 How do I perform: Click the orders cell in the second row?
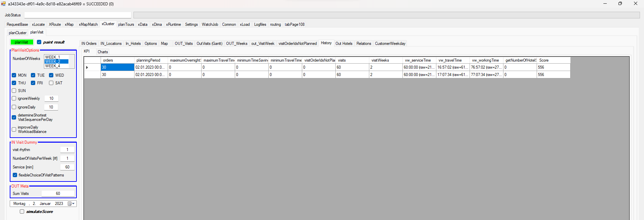point(117,75)
